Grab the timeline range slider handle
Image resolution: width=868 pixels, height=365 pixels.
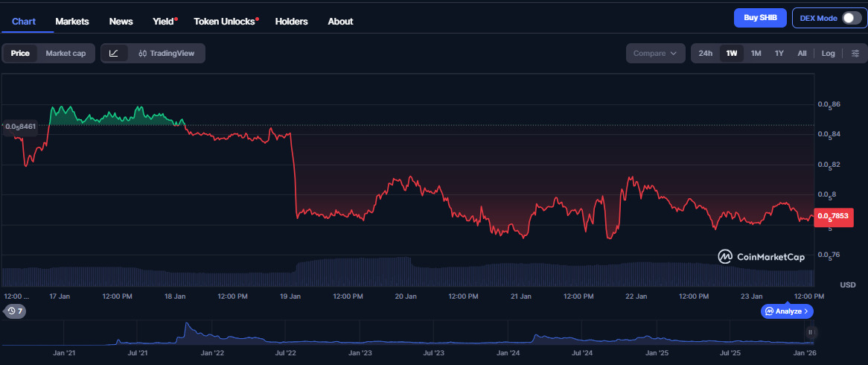(811, 332)
